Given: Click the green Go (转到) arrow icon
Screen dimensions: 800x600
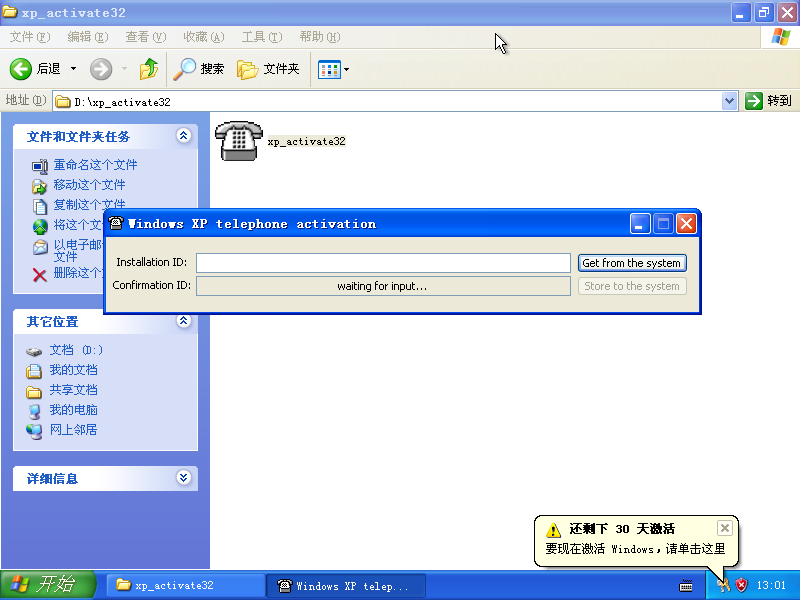Looking at the screenshot, I should [755, 100].
